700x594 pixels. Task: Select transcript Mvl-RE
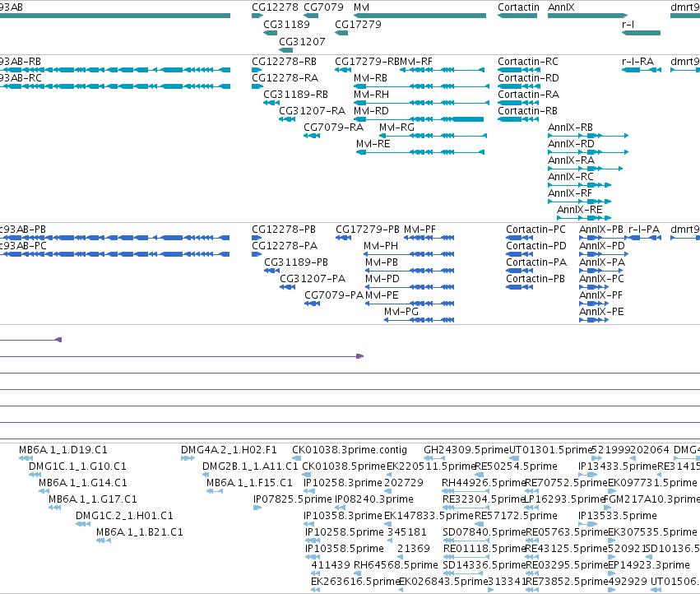point(373,144)
